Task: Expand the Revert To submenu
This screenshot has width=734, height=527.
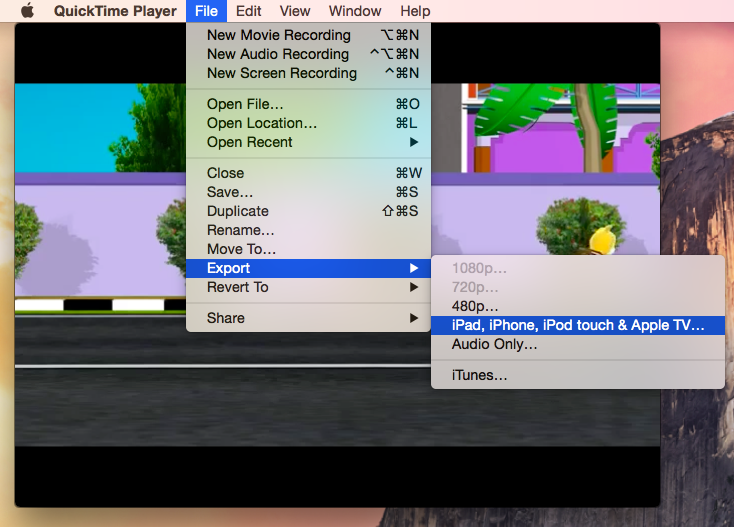Action: [x=308, y=287]
